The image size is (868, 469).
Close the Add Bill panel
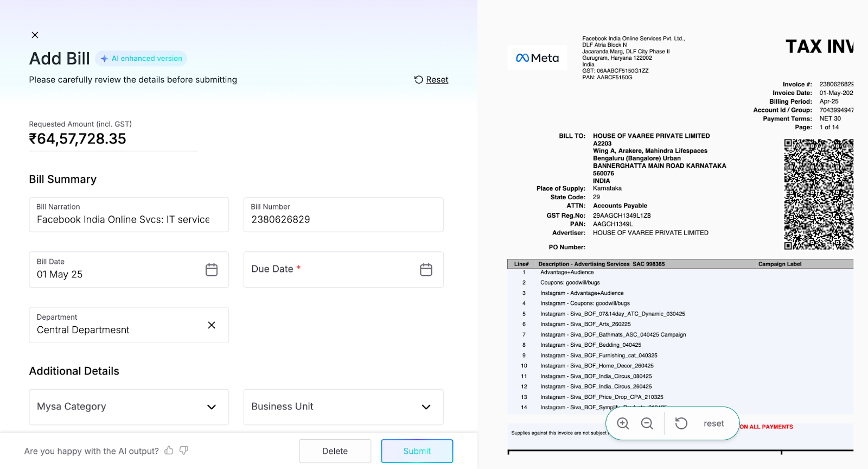click(x=35, y=35)
